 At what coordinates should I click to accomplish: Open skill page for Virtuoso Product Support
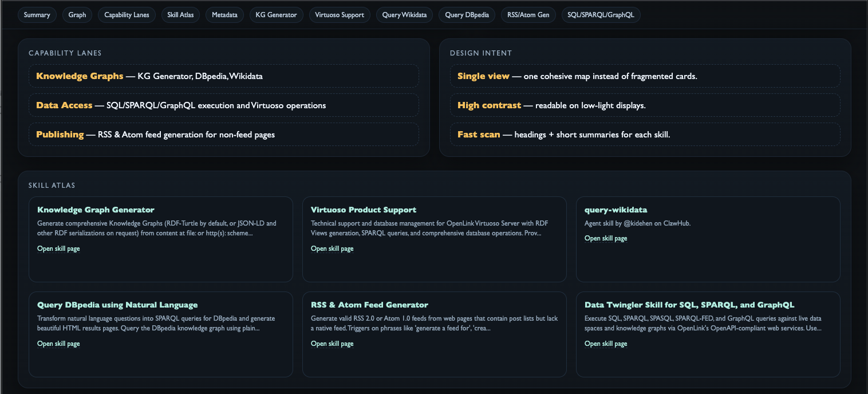pos(332,249)
